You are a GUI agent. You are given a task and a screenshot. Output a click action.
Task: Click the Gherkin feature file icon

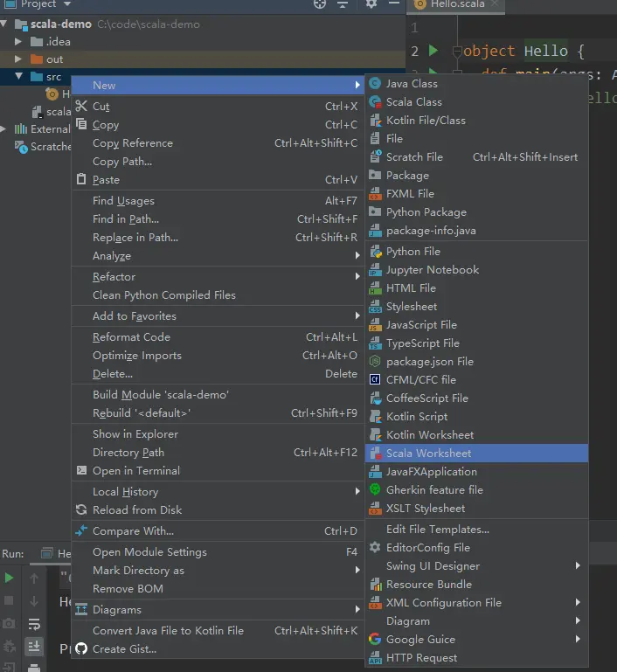click(375, 490)
